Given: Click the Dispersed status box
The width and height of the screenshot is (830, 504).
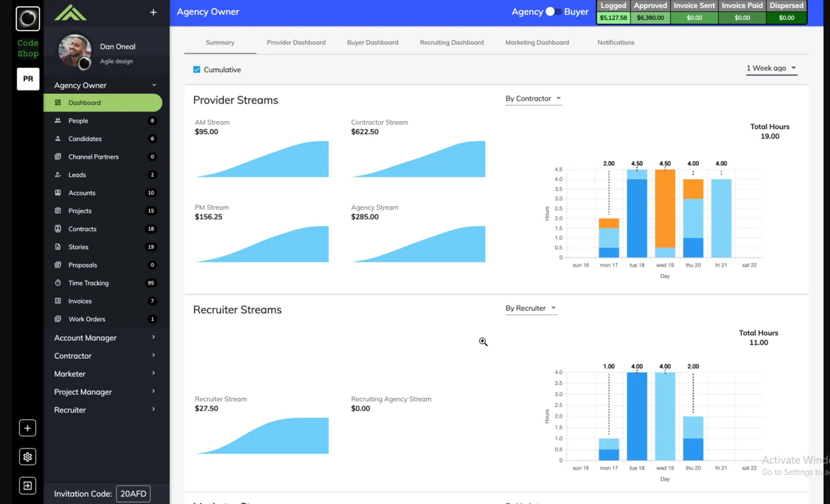Looking at the screenshot, I should pyautogui.click(x=786, y=12).
